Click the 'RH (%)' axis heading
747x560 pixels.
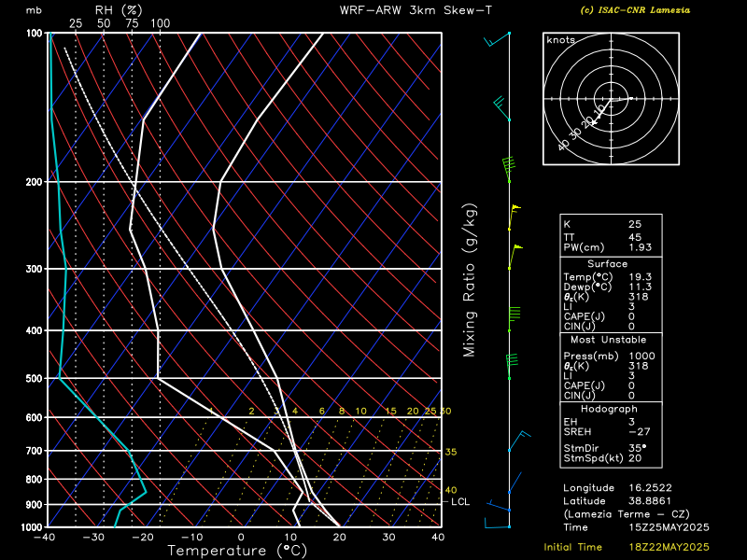[119, 10]
